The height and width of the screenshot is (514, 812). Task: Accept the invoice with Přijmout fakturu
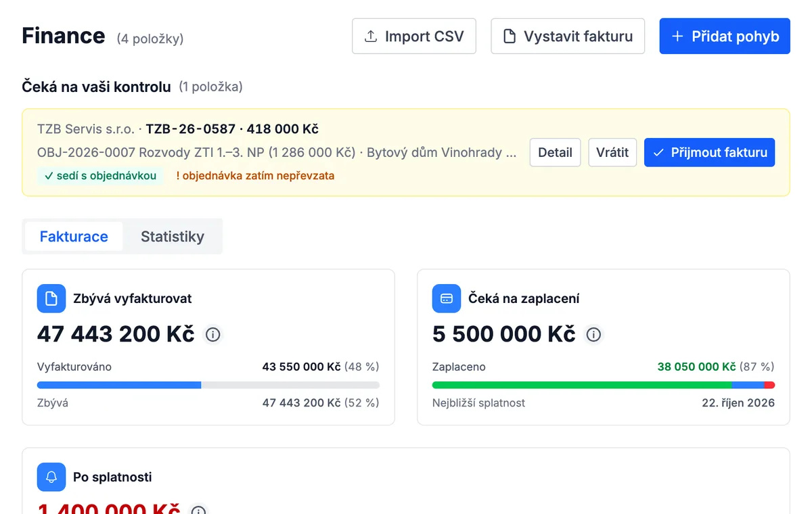click(x=709, y=152)
